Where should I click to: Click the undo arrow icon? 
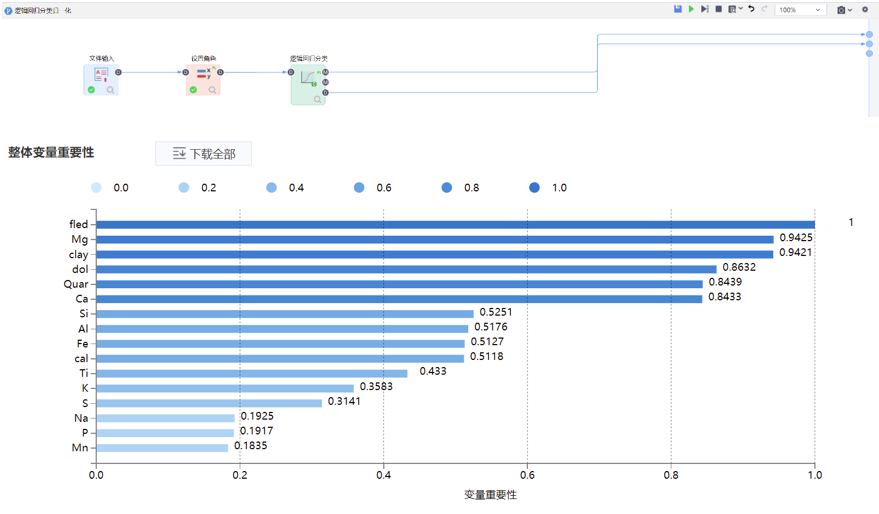pyautogui.click(x=751, y=9)
